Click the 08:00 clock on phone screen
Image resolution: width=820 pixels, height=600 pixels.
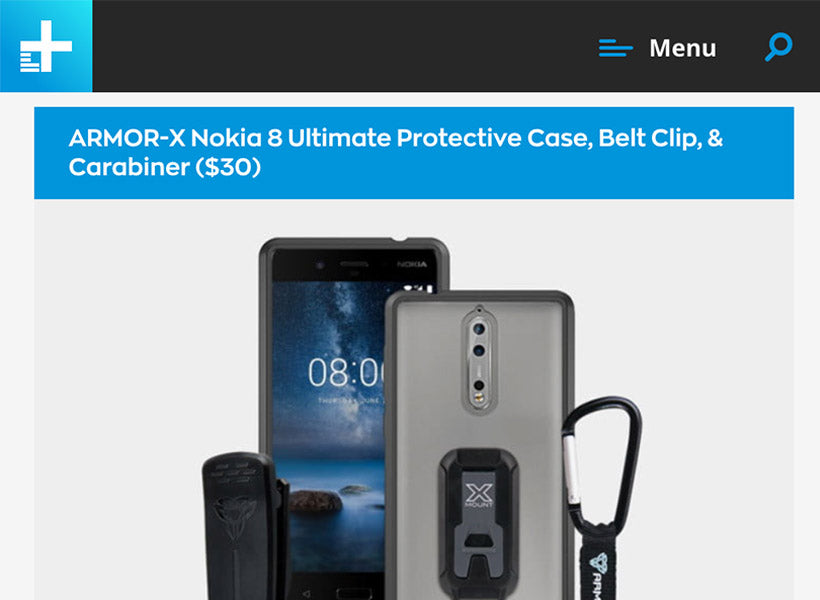point(346,372)
